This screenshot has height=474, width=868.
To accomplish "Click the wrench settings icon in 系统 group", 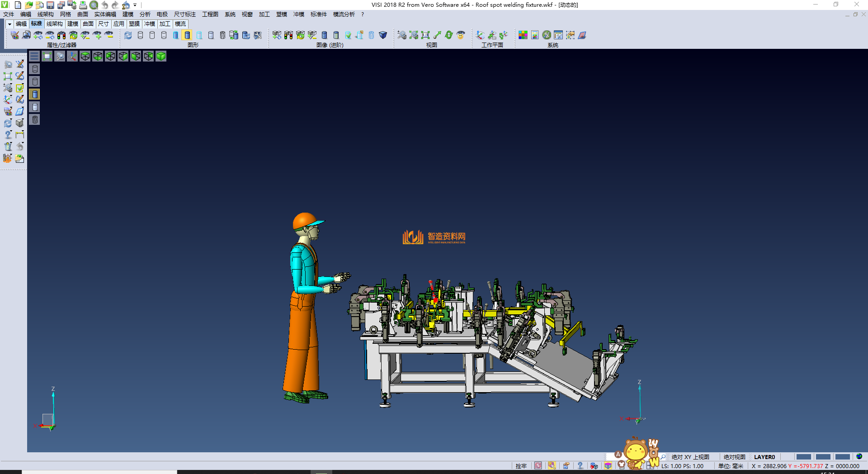I will coord(547,35).
